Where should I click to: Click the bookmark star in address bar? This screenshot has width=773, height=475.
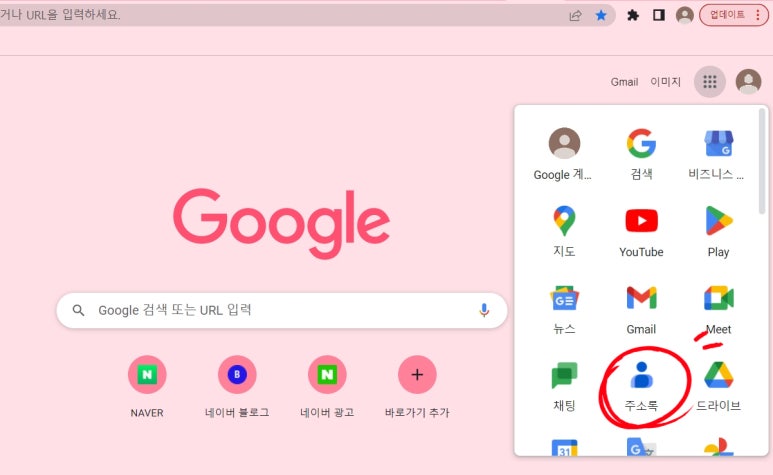pos(600,15)
